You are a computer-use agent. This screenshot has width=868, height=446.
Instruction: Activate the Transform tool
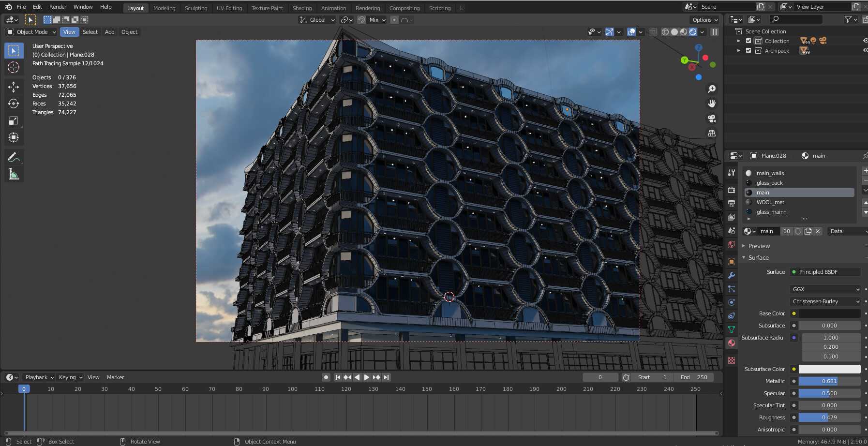14,137
